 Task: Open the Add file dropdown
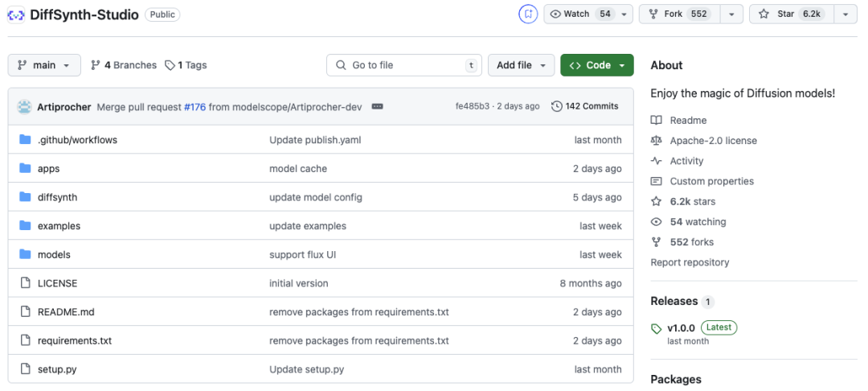coord(521,65)
